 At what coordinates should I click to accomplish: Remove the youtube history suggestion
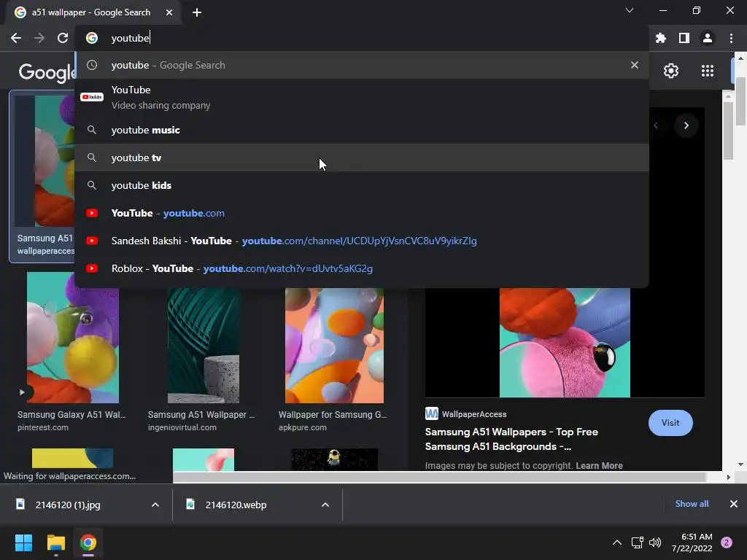click(x=634, y=65)
